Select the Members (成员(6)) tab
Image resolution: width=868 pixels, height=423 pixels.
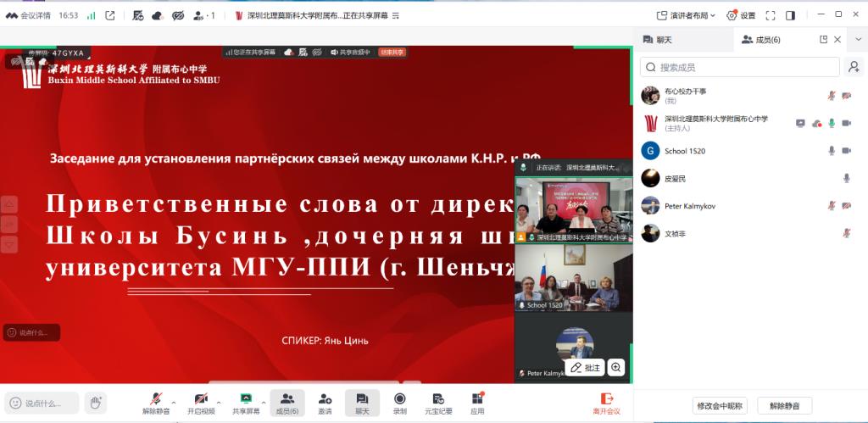point(761,40)
